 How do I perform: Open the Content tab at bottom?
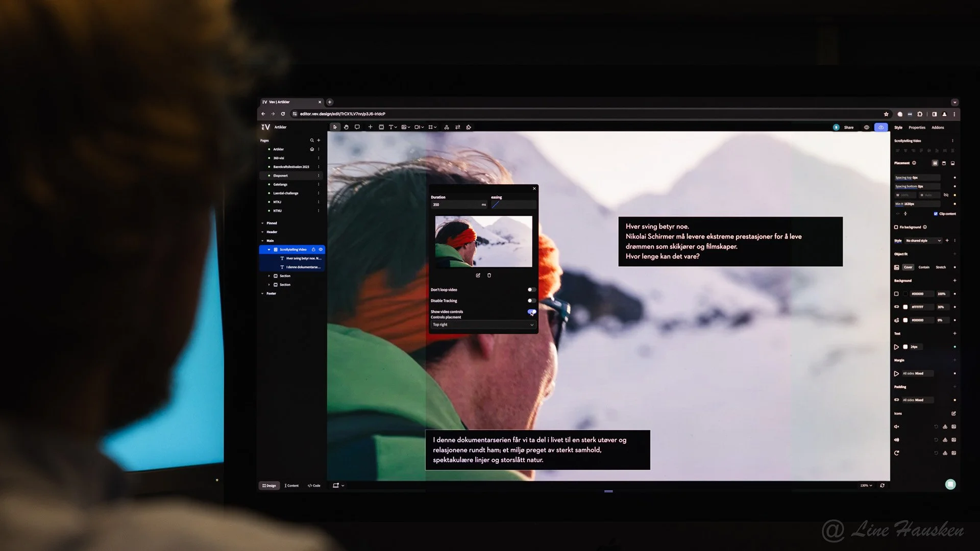coord(291,486)
